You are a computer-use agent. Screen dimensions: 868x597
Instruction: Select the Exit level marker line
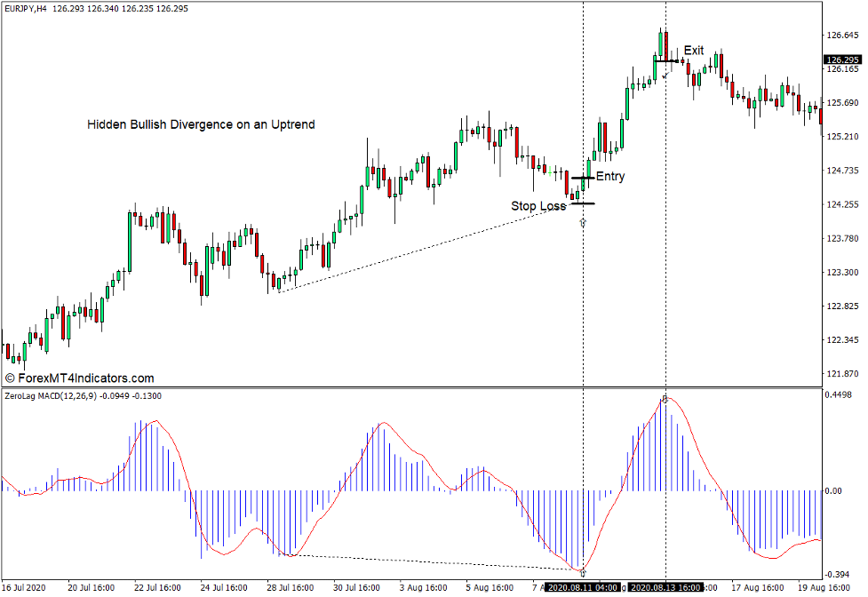pos(665,61)
